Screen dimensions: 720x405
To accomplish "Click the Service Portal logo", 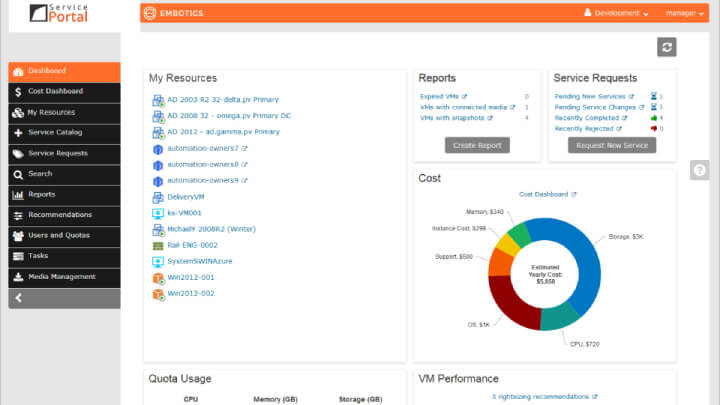I will tap(59, 13).
